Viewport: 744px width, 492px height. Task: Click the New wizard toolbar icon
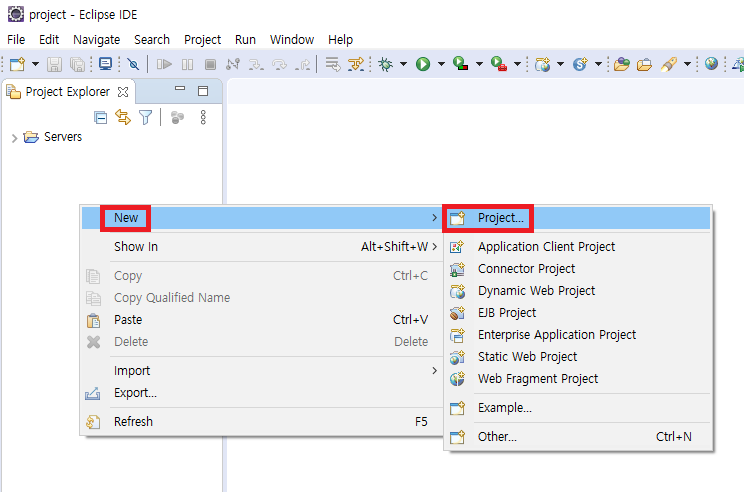(x=17, y=64)
